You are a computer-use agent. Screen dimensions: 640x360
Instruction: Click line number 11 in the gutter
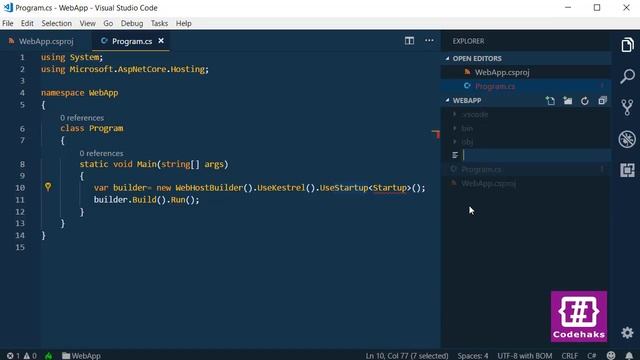coord(20,200)
